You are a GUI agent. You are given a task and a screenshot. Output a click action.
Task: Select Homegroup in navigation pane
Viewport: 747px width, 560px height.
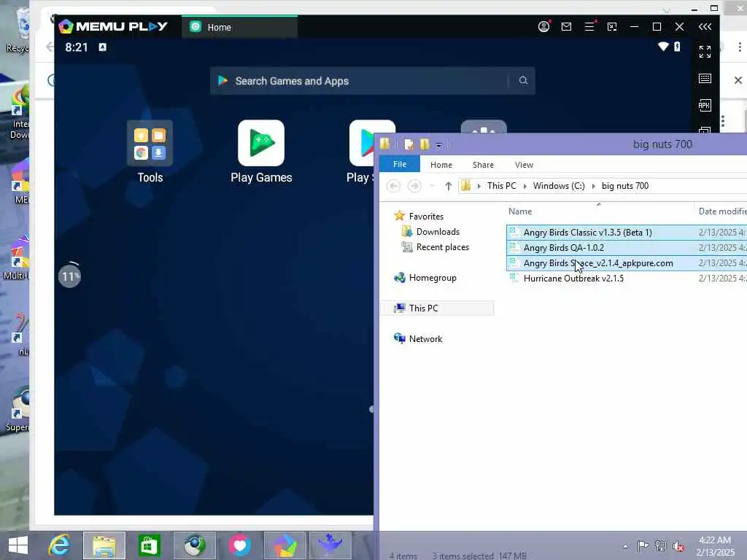pyautogui.click(x=432, y=278)
